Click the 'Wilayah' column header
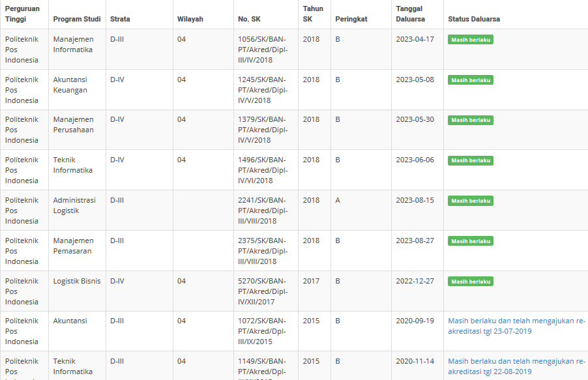 [x=190, y=19]
